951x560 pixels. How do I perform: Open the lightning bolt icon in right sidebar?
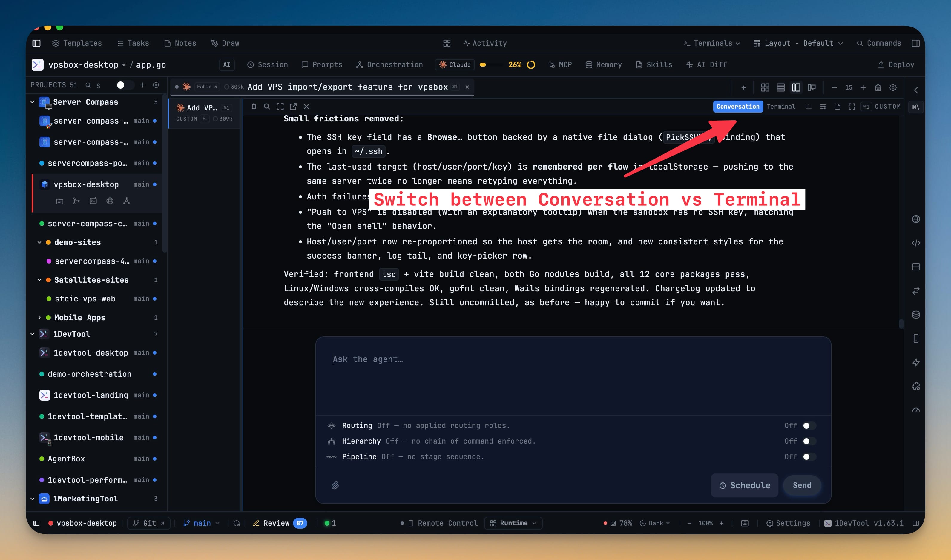pyautogui.click(x=916, y=362)
